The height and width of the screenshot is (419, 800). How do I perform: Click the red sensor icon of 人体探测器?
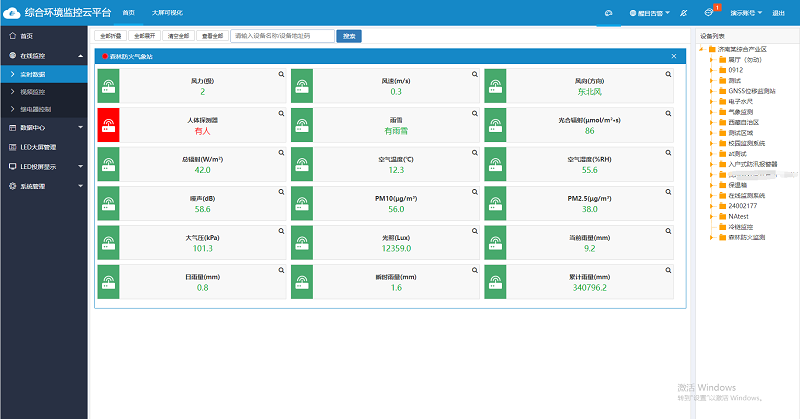tap(108, 125)
